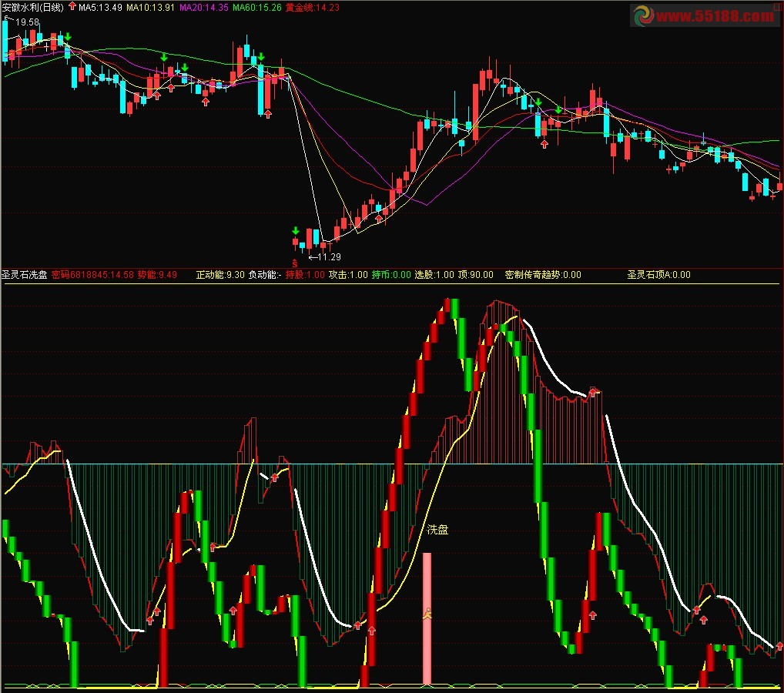Screen dimensions: 784x693
Task: Click the yellow figure icon on the pink bar
Action: 427,614
